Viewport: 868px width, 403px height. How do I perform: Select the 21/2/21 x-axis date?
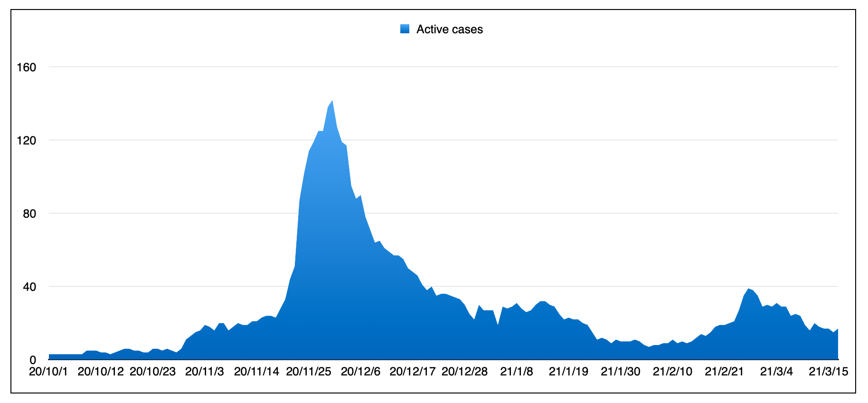(724, 372)
